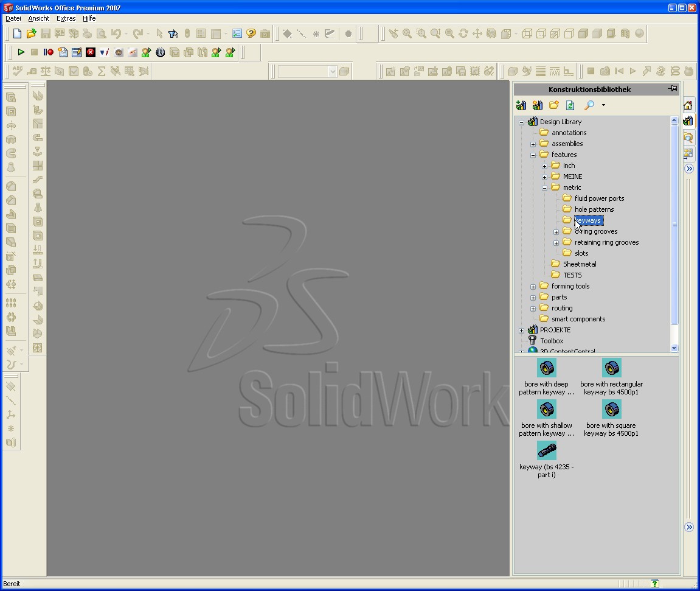Screen dimensions: 700x591
Task: Expand retaining ring grooves folder
Action: [556, 243]
